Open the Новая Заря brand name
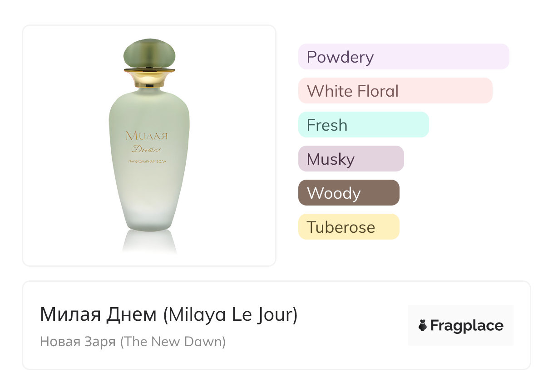553x392 pixels. click(x=78, y=341)
